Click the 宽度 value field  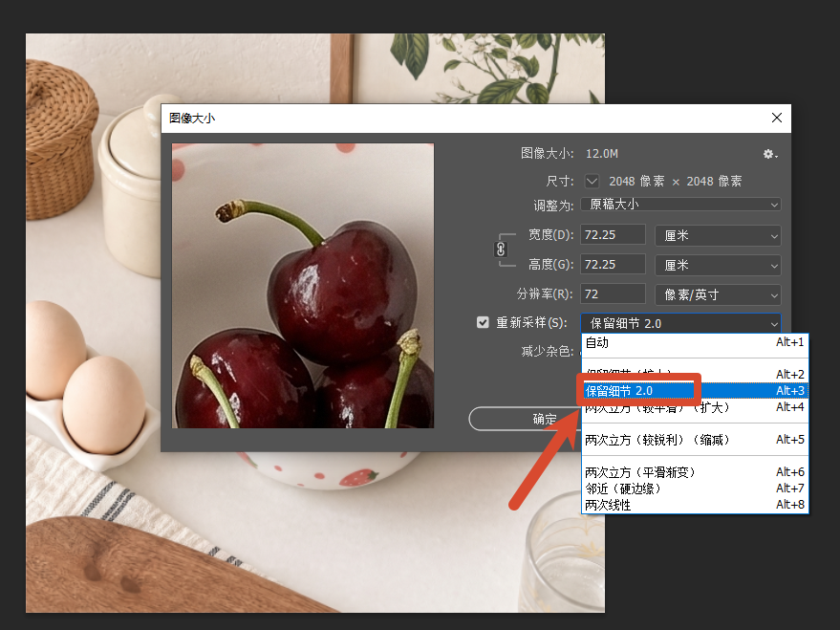[x=613, y=234]
